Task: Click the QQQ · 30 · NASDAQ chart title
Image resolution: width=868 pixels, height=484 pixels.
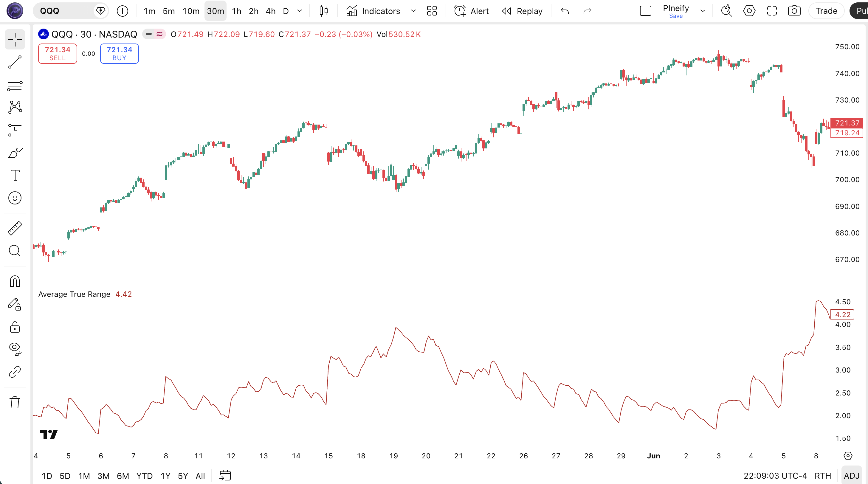Action: coord(94,34)
